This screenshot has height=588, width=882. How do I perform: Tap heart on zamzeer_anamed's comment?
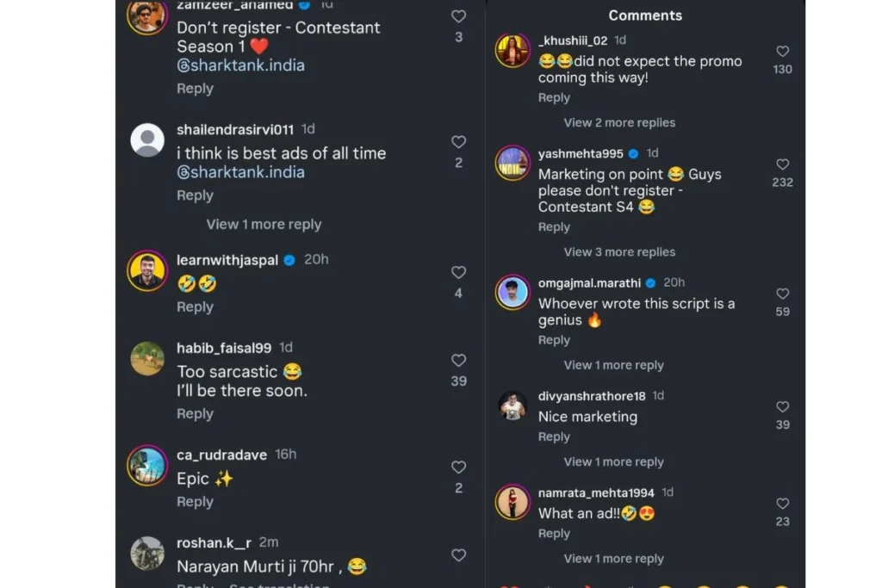click(458, 16)
